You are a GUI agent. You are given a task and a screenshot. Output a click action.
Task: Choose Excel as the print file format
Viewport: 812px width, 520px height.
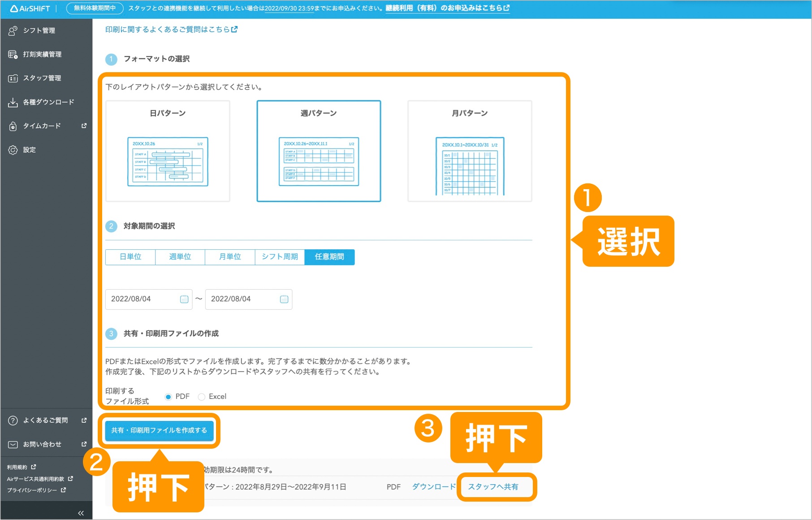201,396
